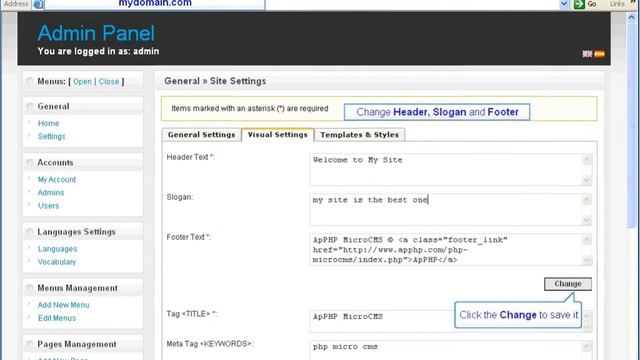The width and height of the screenshot is (640, 360).
Task: Click Edit Menus link
Action: (57, 318)
